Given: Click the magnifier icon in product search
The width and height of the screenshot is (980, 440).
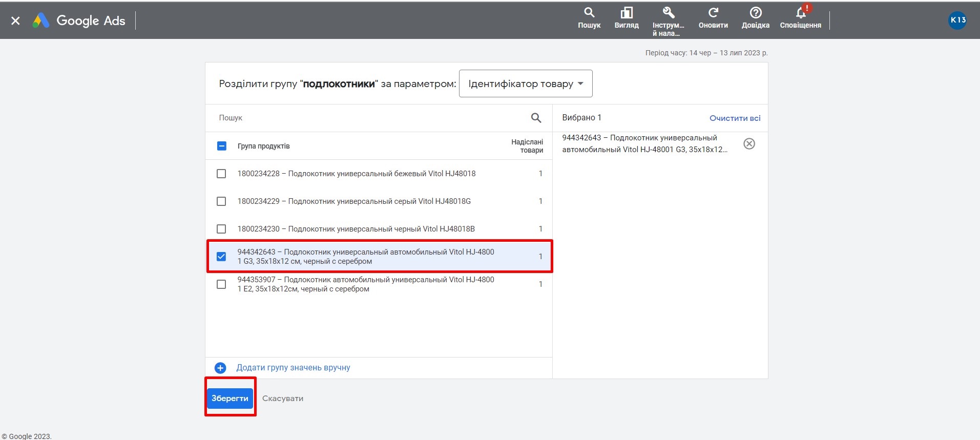Looking at the screenshot, I should 536,118.
